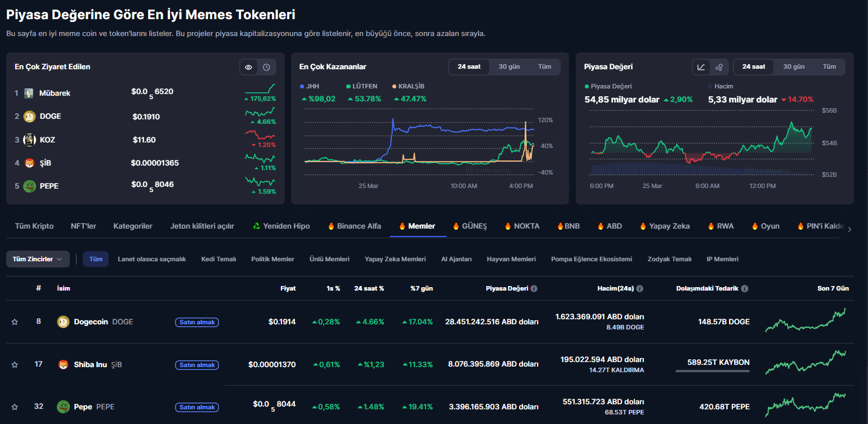Toggle the LÜTFEN series in the gainers chart
Image resolution: width=868 pixels, height=424 pixels.
pyautogui.click(x=361, y=86)
